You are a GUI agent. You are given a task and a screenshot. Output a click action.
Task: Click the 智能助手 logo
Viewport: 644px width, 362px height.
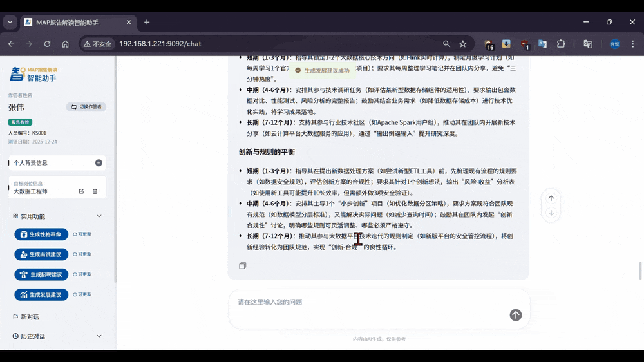tap(33, 74)
